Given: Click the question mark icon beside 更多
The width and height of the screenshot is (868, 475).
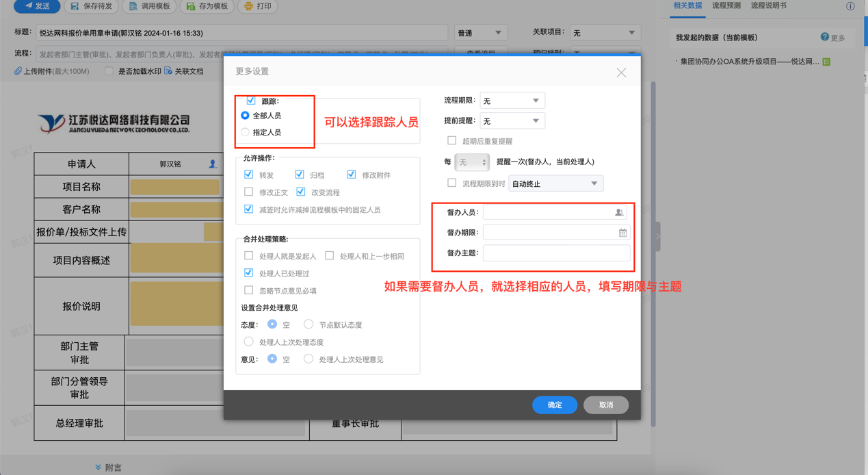Looking at the screenshot, I should coord(824,38).
